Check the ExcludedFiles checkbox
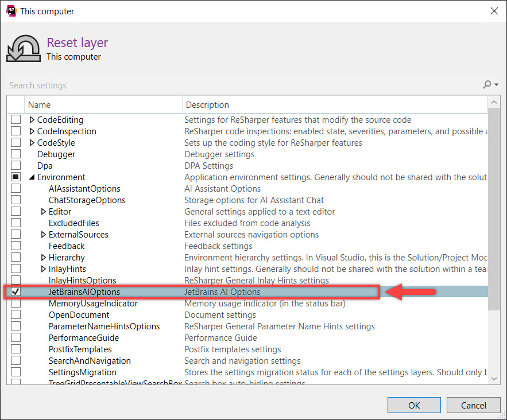The height and width of the screenshot is (420, 507). pos(16,223)
